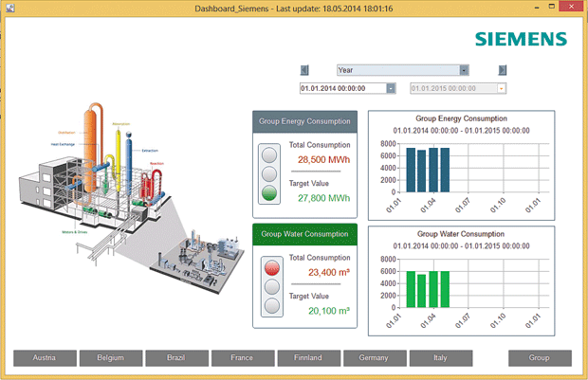Click the industrial plant illustration
This screenshot has height=380, width=588.
(x=94, y=169)
